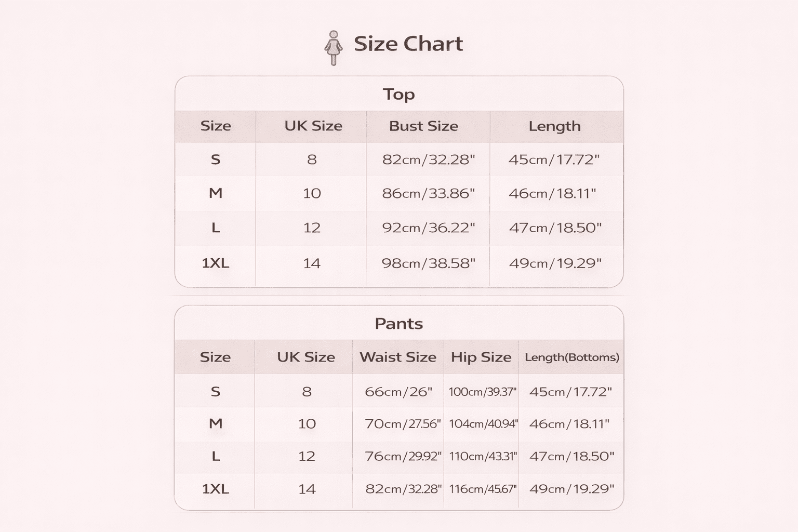Select the 86cm/33.86" bust measurement cell
798x532 pixels.
coord(429,193)
